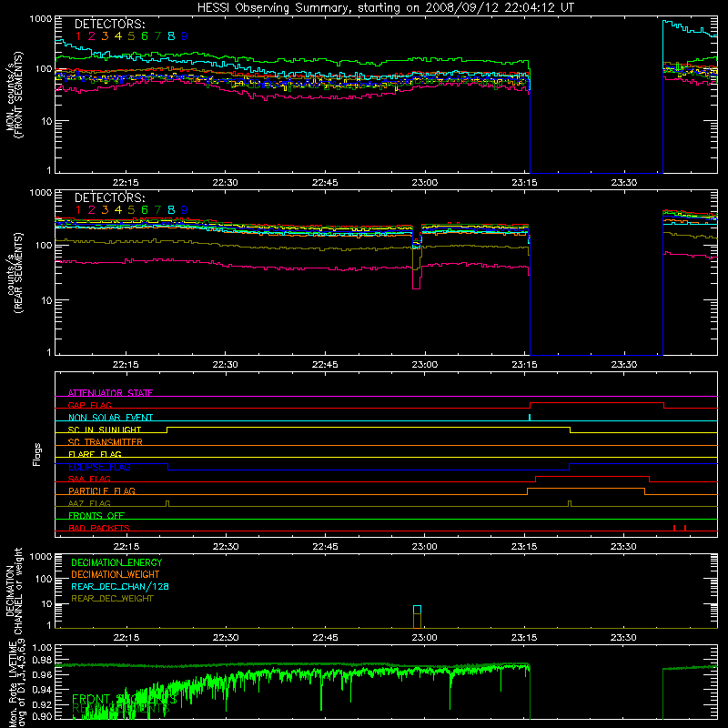Click the A4Z_FLAG pulse near 22:21
Screen dimensions: 728x728
(167, 504)
